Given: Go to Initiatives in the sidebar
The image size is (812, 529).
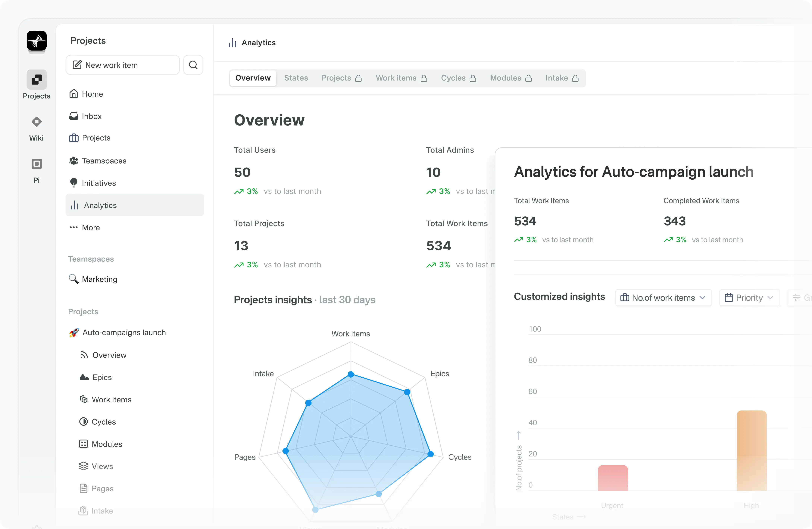Looking at the screenshot, I should click(99, 183).
